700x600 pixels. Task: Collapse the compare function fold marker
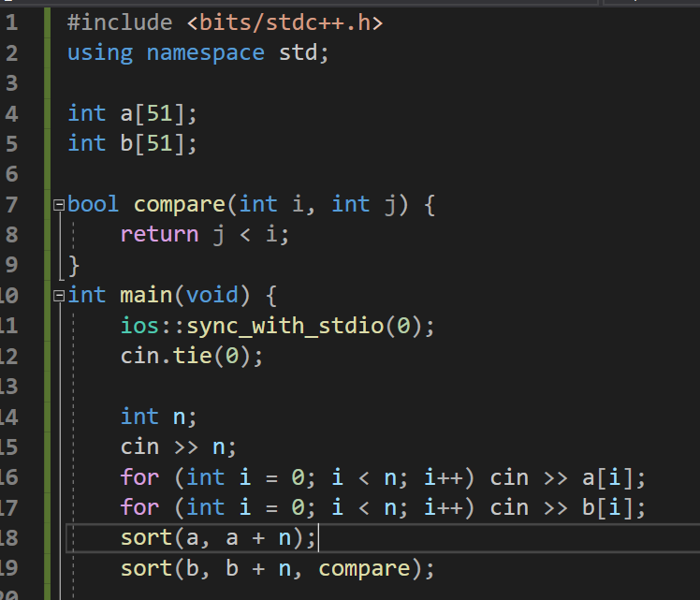pos(59,205)
